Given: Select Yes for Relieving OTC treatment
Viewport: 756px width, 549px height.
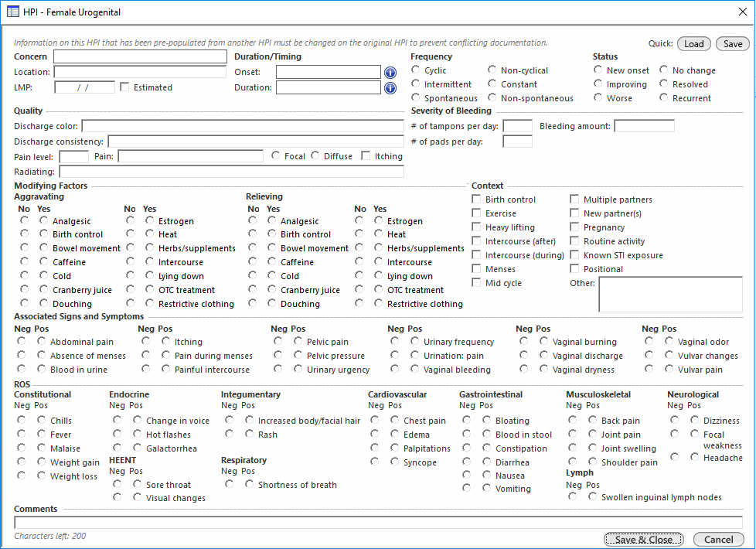Looking at the screenshot, I should coord(379,289).
